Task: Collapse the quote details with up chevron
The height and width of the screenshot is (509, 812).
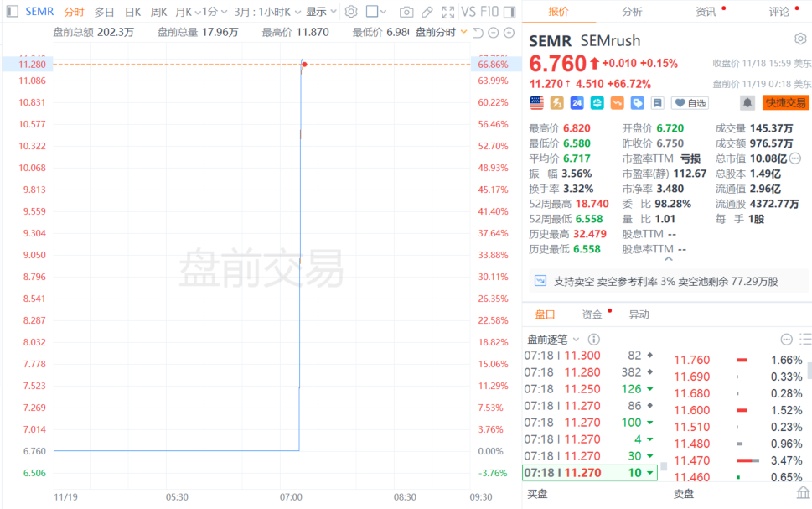Action: pos(669,258)
